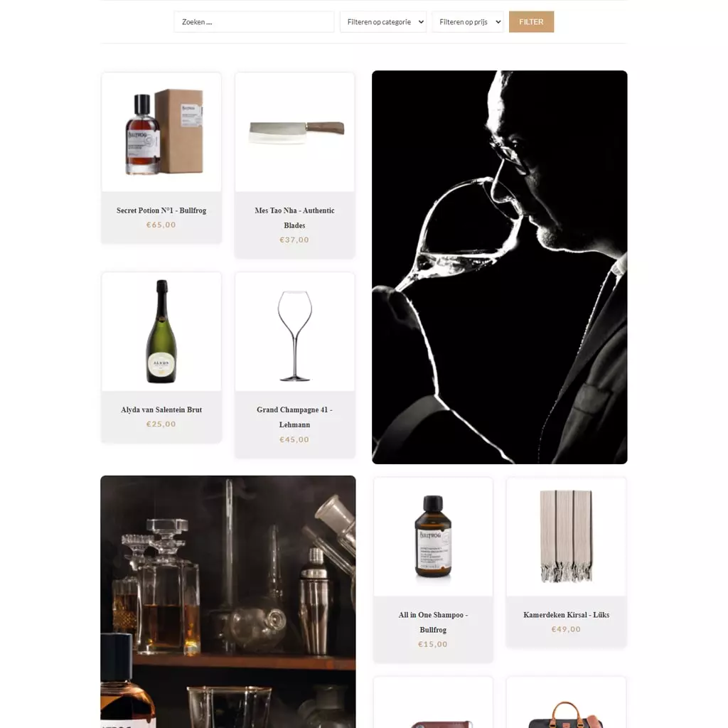Open the Alyda van Salentein bottle image

tap(161, 331)
